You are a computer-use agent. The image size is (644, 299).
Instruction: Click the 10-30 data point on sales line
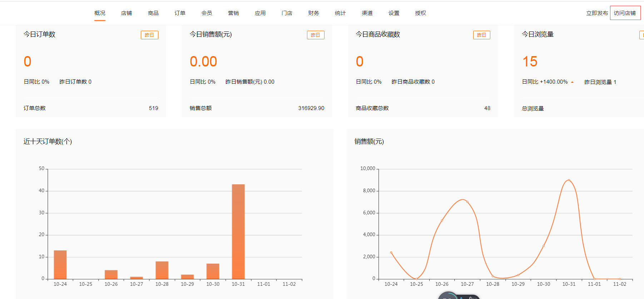[x=544, y=246]
